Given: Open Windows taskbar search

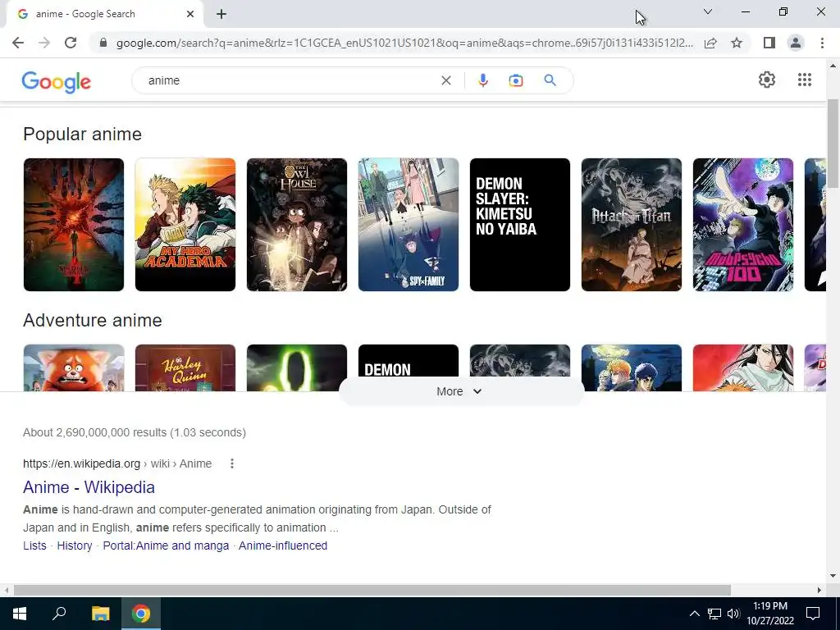Looking at the screenshot, I should (x=59, y=614).
